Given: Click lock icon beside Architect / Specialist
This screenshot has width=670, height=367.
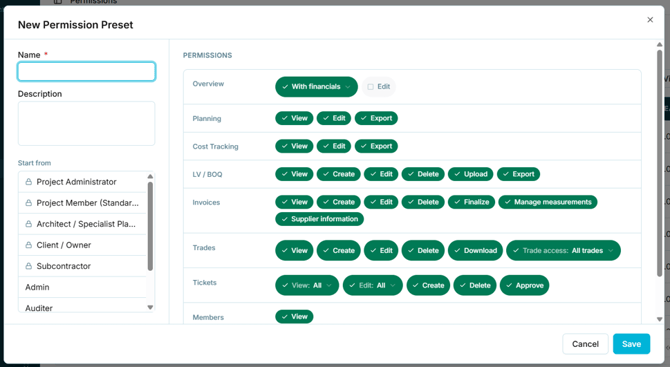Looking at the screenshot, I should point(29,224).
